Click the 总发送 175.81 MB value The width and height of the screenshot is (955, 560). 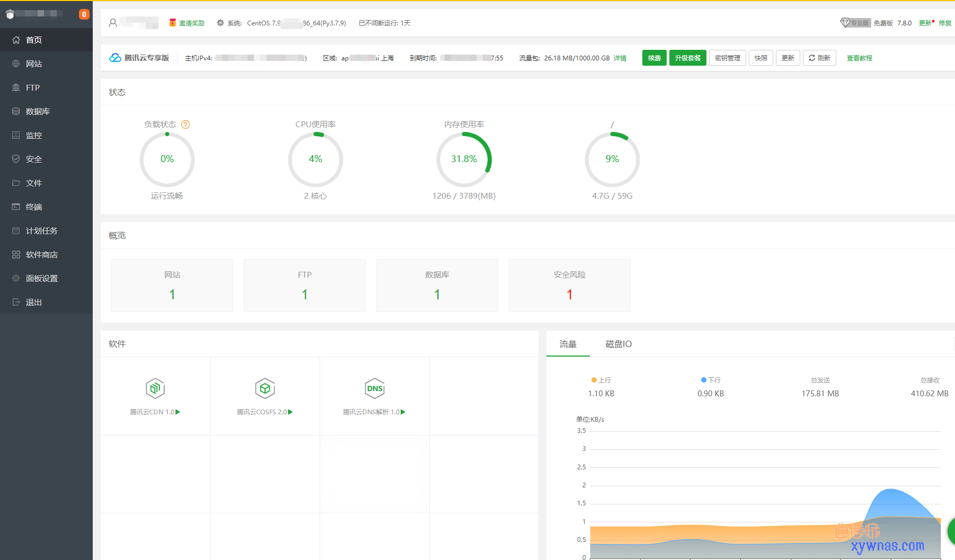(820, 394)
